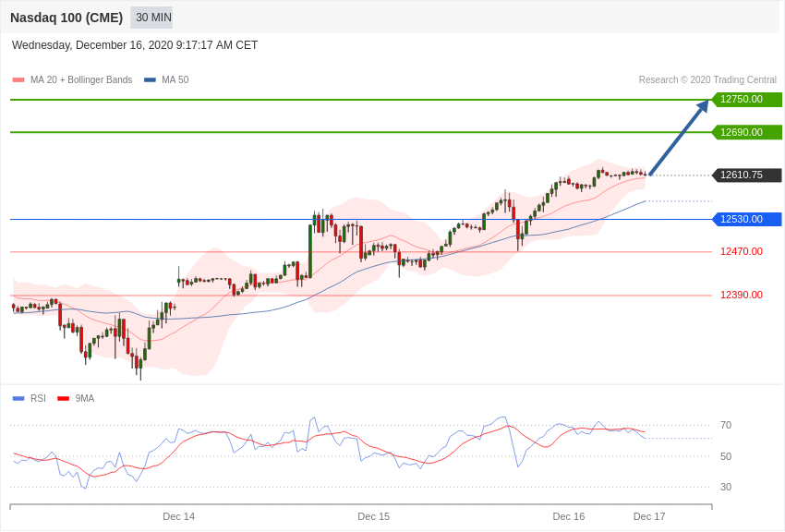Screen dimensions: 785x532
Task: Open the Research Trading Central copyright link
Action: pos(707,80)
